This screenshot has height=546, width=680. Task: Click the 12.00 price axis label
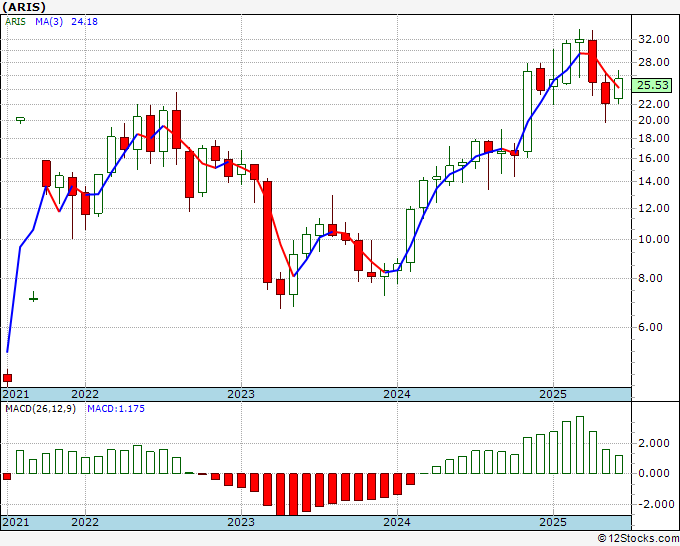pos(654,208)
